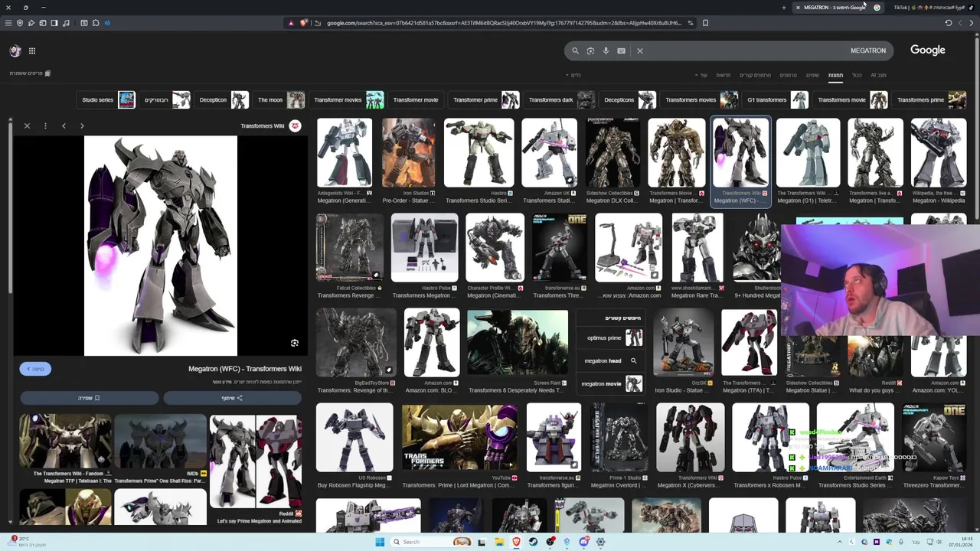Image resolution: width=980 pixels, height=551 pixels.
Task: Click related search optimus prime
Action: pos(611,337)
